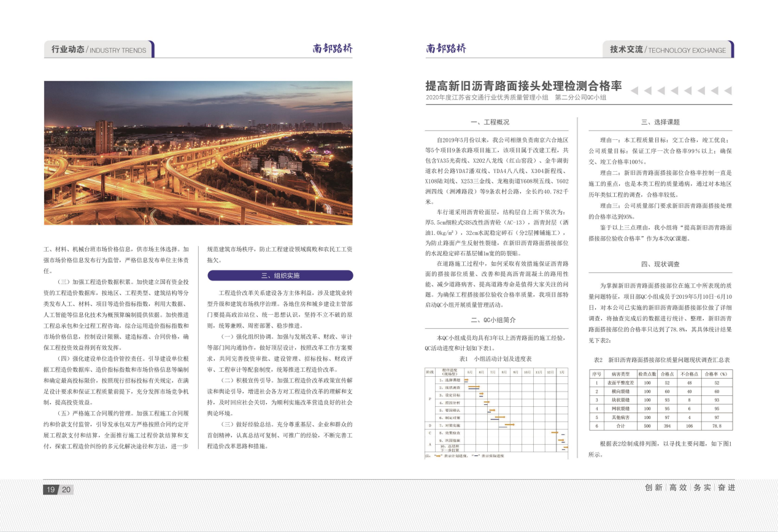Click the paragraph starting '理由三：公司质量部门要求'
778x532 pixels.
point(660,211)
